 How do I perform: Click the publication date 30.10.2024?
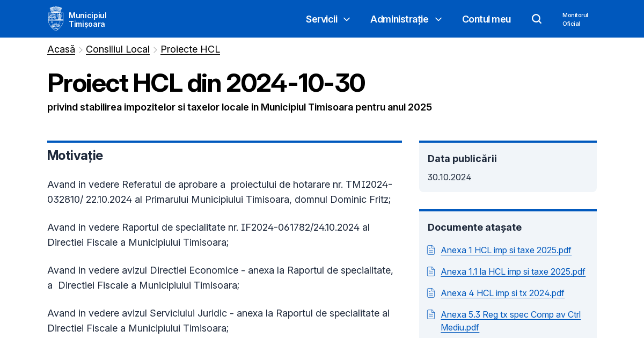pyautogui.click(x=449, y=177)
